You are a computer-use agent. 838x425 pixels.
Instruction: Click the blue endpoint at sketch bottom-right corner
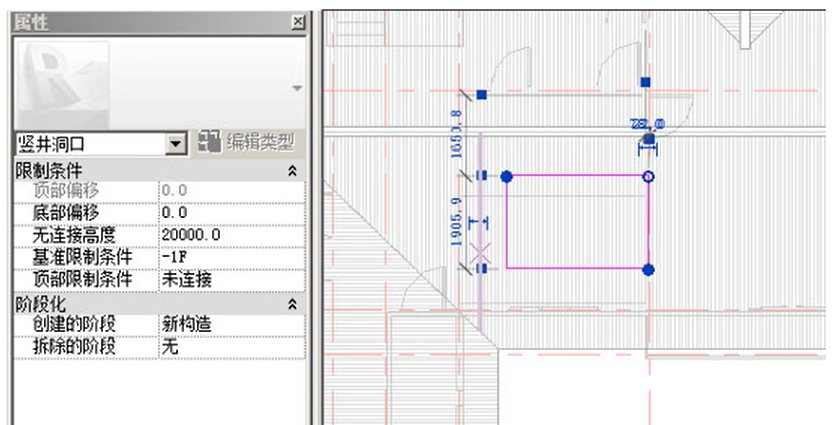648,269
